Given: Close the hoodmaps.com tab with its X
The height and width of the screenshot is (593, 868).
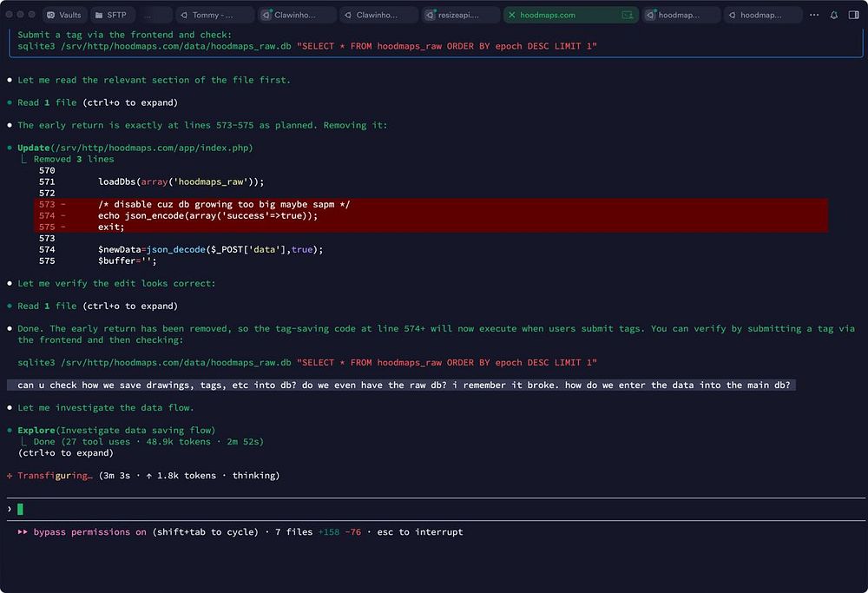Looking at the screenshot, I should coord(511,15).
